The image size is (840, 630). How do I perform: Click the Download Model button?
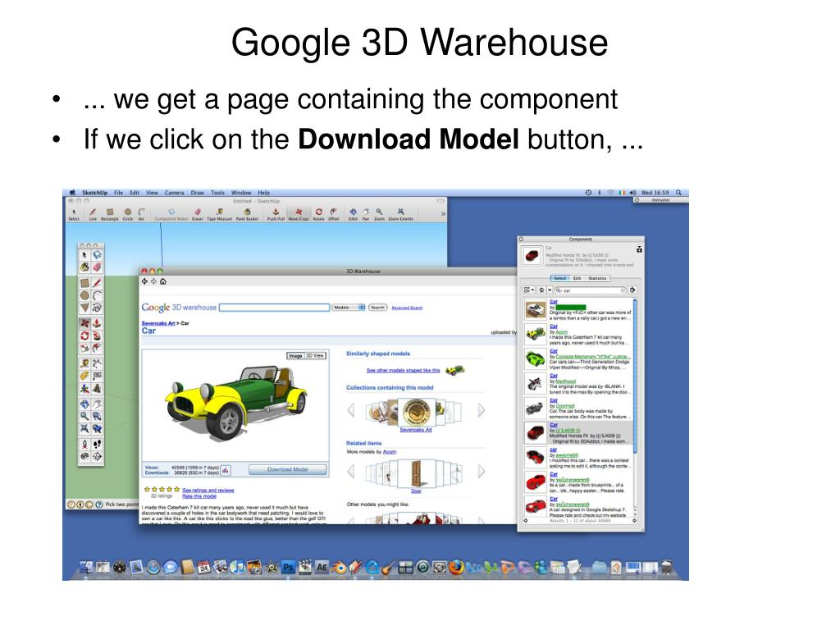coord(288,470)
